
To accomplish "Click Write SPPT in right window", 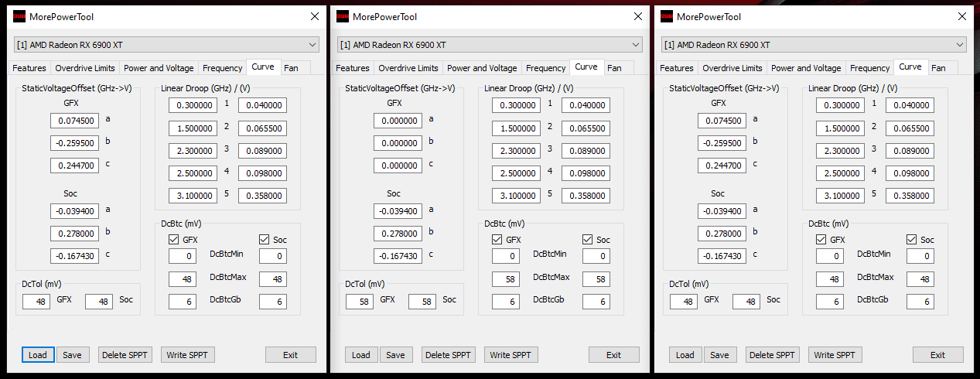I will click(x=835, y=355).
